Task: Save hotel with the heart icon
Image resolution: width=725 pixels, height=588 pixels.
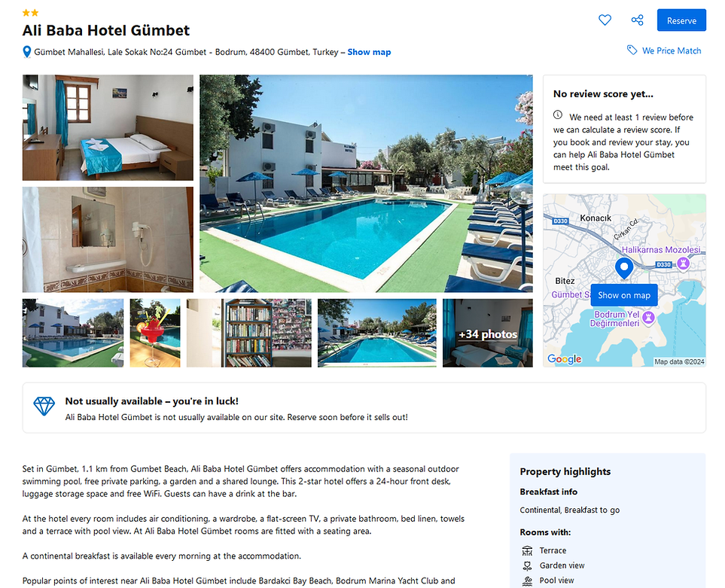Action: click(605, 20)
